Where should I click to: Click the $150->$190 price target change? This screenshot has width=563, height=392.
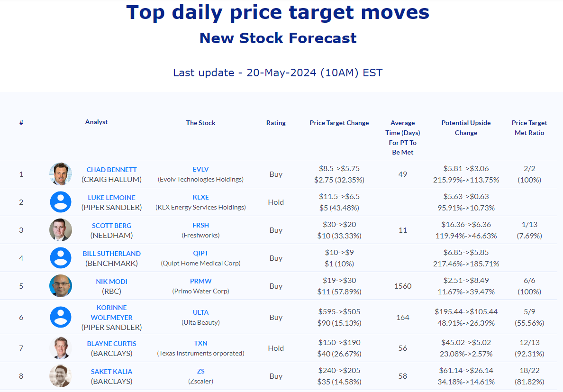click(339, 343)
